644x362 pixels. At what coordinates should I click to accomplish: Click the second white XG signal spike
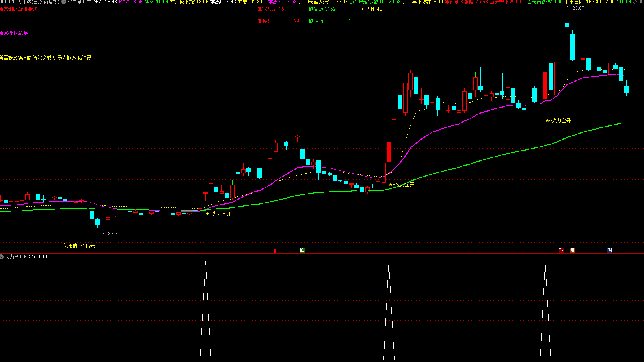[389, 310]
